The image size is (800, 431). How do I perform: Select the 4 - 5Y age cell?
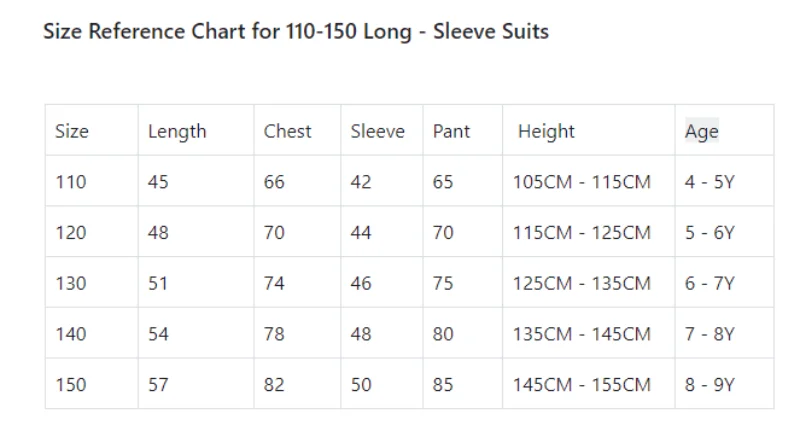tap(710, 182)
